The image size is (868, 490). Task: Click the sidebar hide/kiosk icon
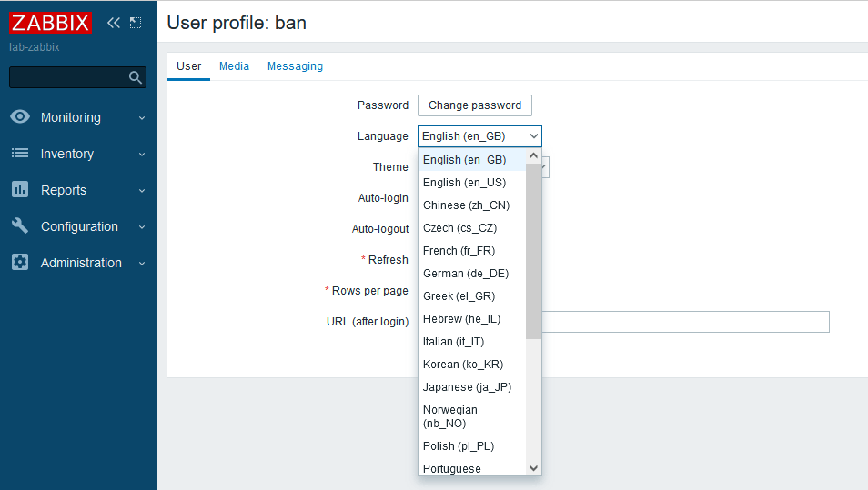click(136, 23)
